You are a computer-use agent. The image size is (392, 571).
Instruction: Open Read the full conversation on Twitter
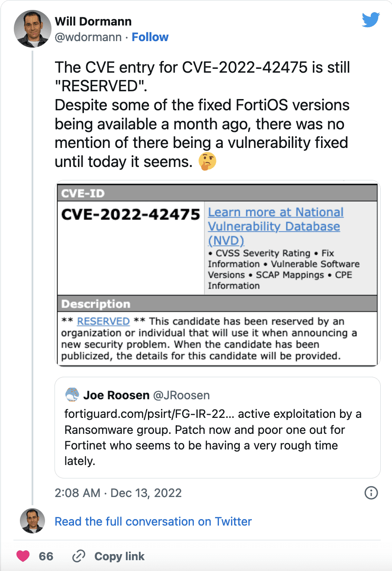click(x=153, y=521)
